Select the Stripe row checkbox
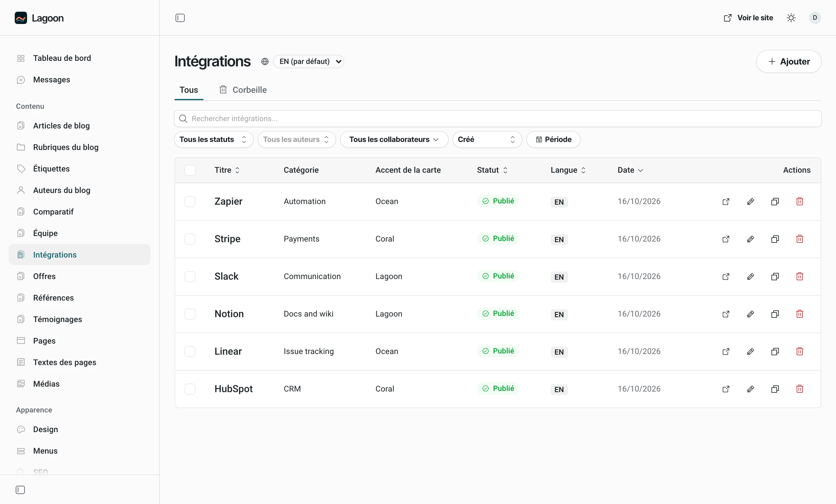This screenshot has width=836, height=504. pyautogui.click(x=190, y=239)
